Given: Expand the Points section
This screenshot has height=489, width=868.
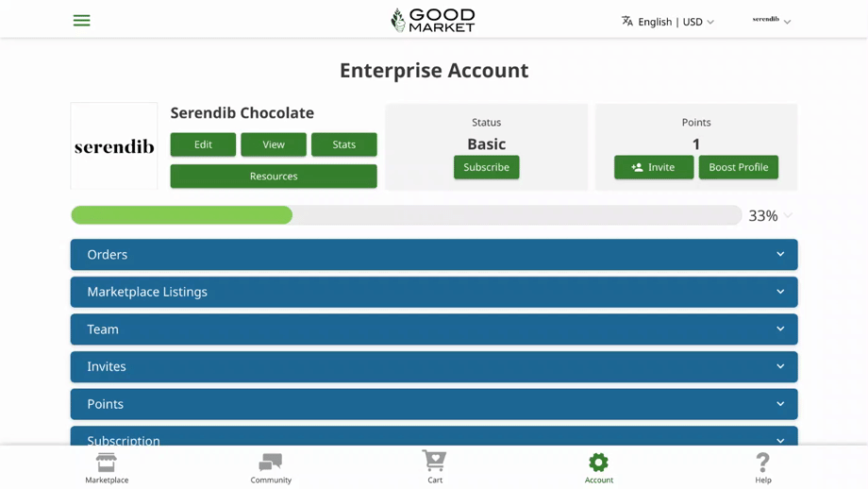Looking at the screenshot, I should [x=434, y=404].
